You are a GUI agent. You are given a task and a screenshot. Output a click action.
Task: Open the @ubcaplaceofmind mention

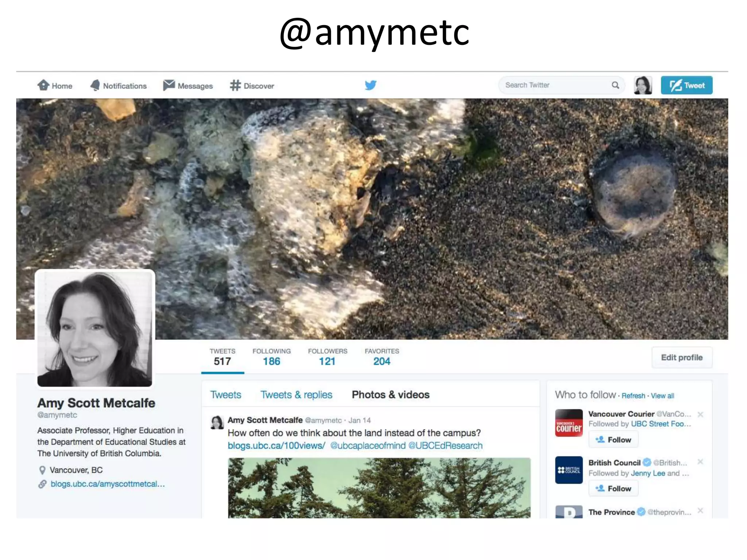coord(368,446)
